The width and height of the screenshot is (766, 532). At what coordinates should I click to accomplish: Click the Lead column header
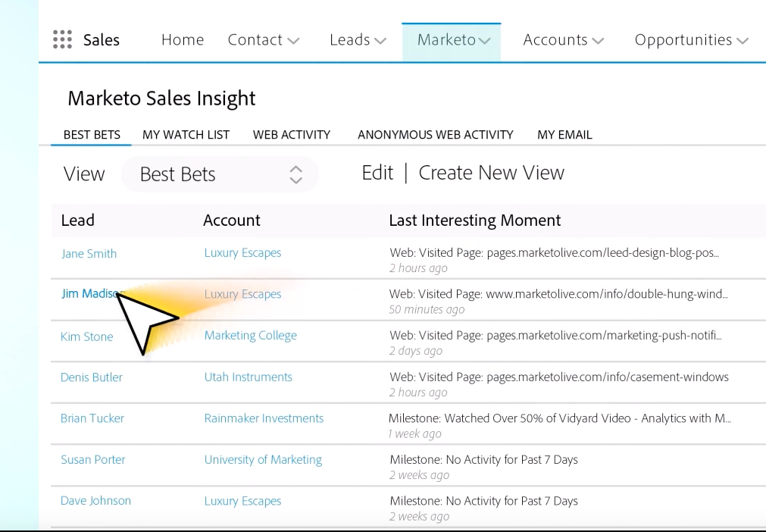point(78,221)
